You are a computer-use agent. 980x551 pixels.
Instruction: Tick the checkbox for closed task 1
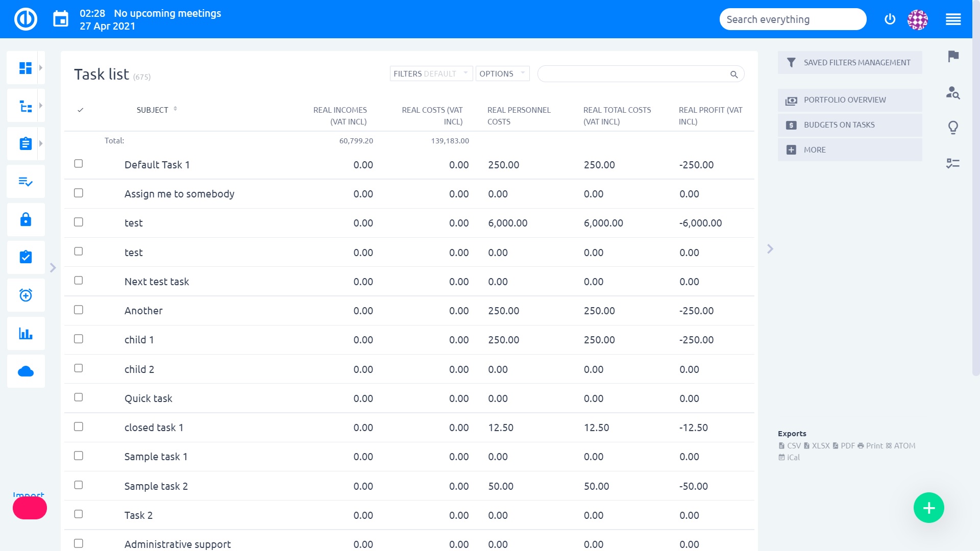coord(79,427)
